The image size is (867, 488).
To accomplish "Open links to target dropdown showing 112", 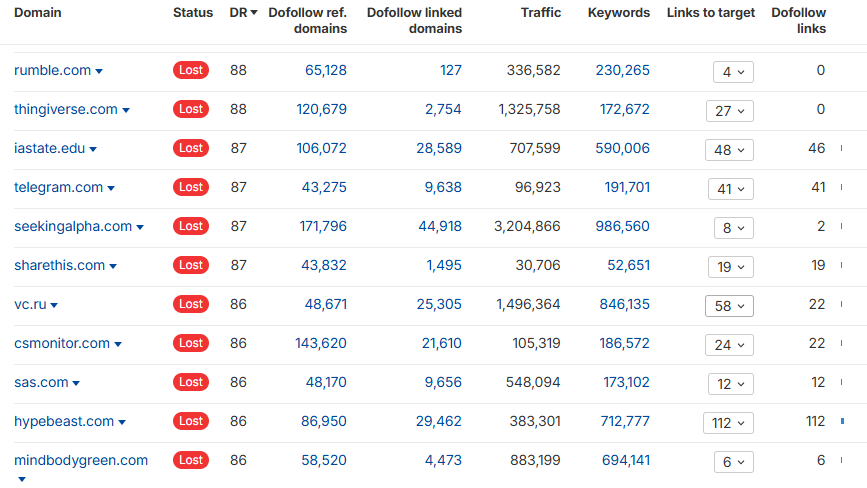I will (x=728, y=423).
